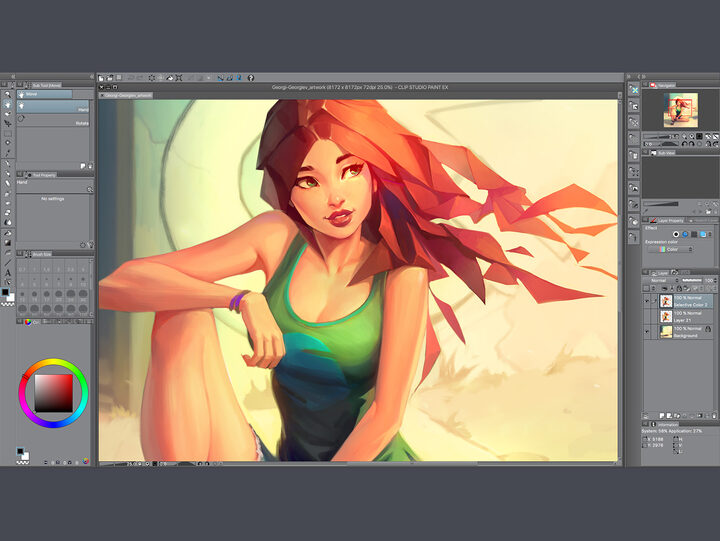The image size is (720, 541).
Task: Click the Navigator artwork thumbnail preview
Action: tap(681, 110)
